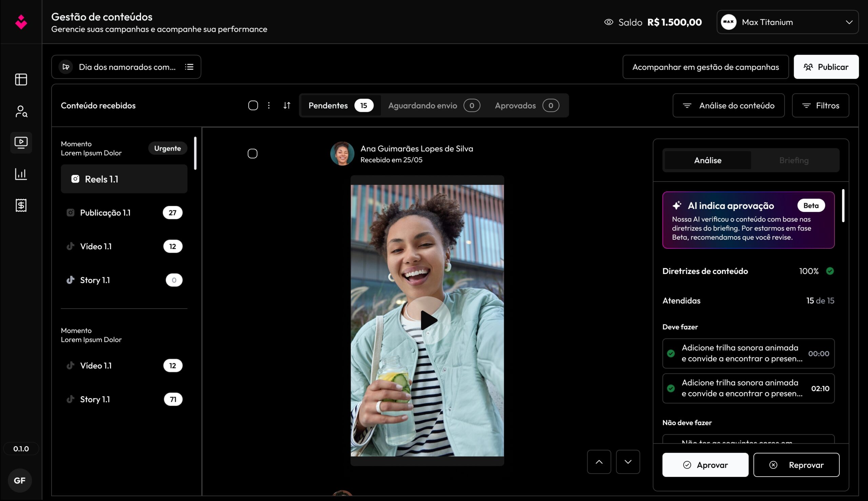
Task: Go to next content with down chevron
Action: (628, 462)
